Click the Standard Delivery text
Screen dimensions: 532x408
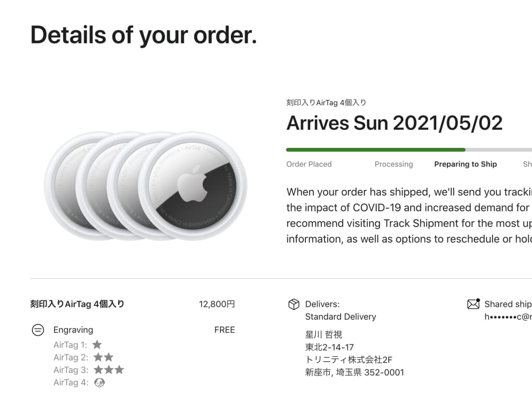(340, 317)
